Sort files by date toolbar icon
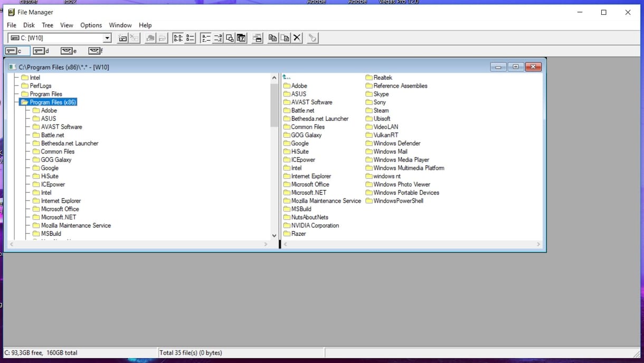Image resolution: width=644 pixels, height=363 pixels. coord(241,38)
